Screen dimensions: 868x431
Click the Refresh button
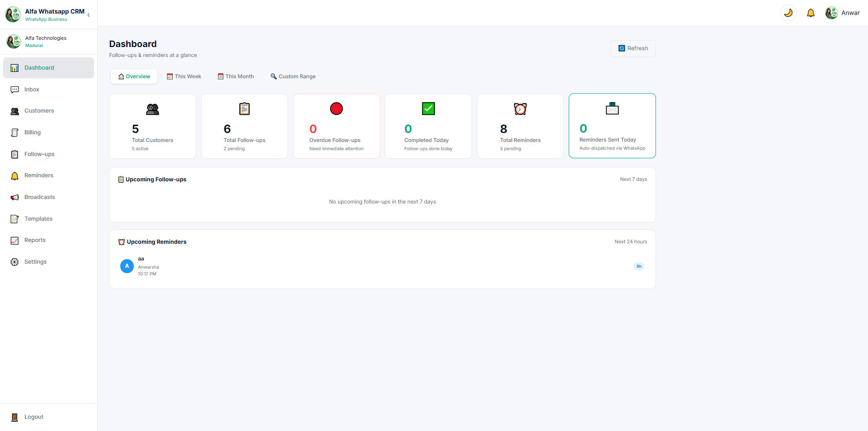pyautogui.click(x=633, y=48)
